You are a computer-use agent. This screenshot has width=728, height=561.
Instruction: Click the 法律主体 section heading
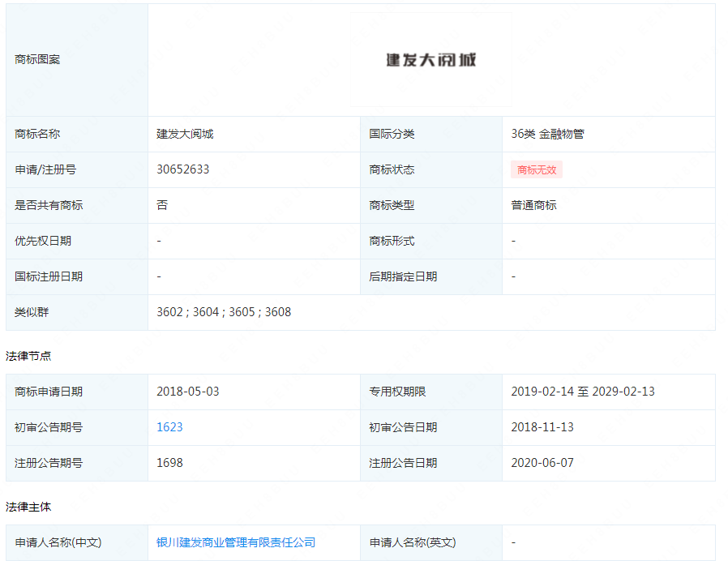28,507
